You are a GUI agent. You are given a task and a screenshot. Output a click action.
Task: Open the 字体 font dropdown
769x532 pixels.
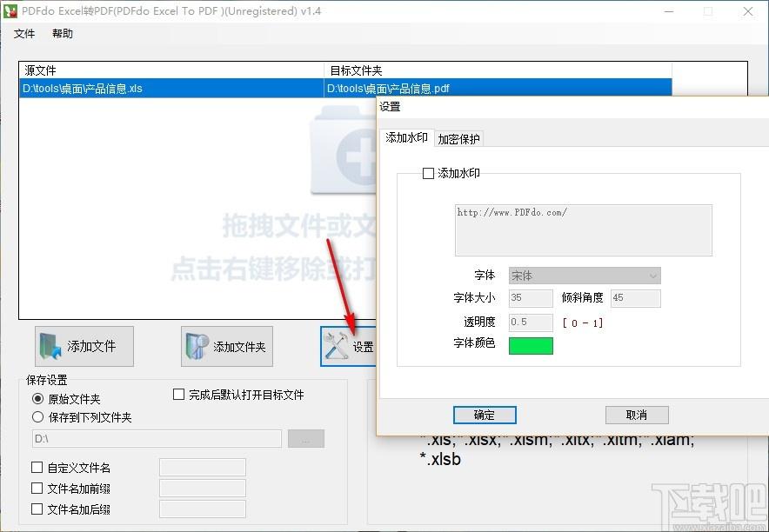585,276
